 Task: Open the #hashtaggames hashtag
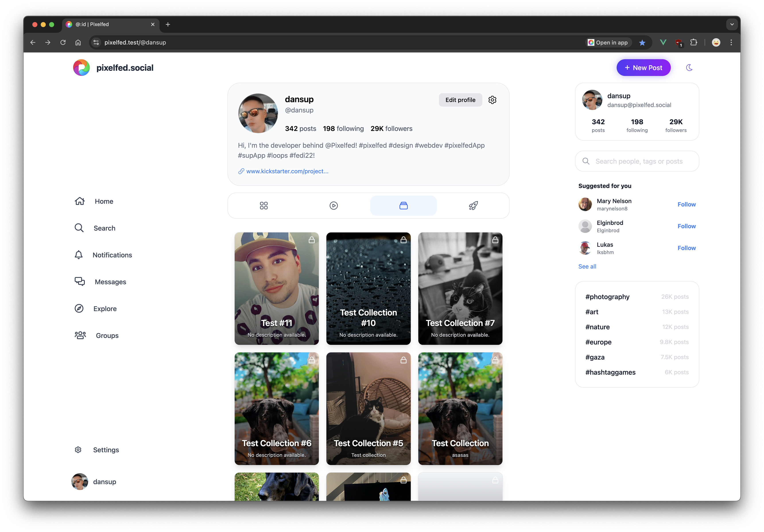(610, 372)
